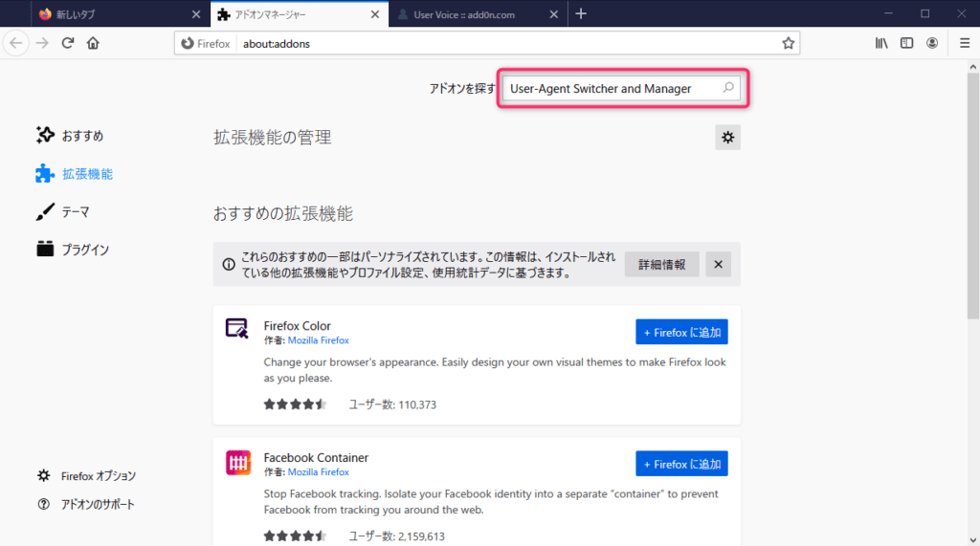Image resolution: width=980 pixels, height=546 pixels.
Task: Click 詳細情報 button in notice
Action: (x=661, y=264)
